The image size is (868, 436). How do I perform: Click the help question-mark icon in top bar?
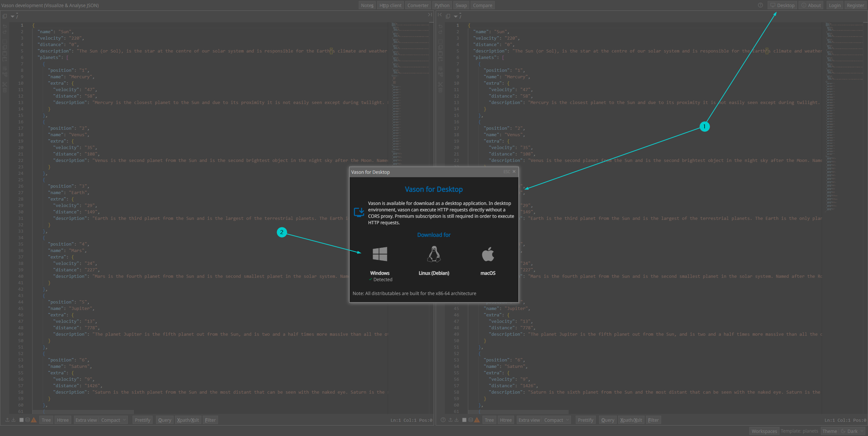click(761, 5)
